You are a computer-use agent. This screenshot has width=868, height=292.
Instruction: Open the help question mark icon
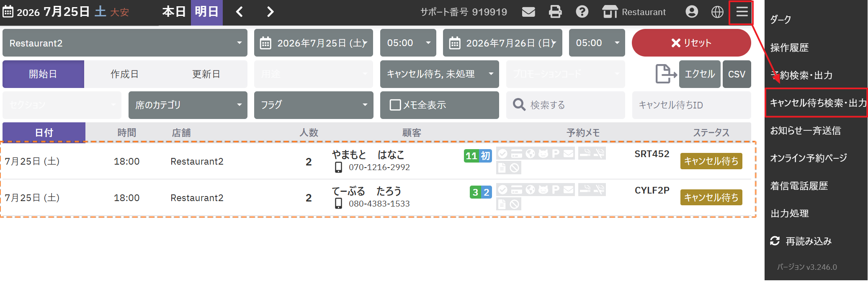tap(582, 12)
